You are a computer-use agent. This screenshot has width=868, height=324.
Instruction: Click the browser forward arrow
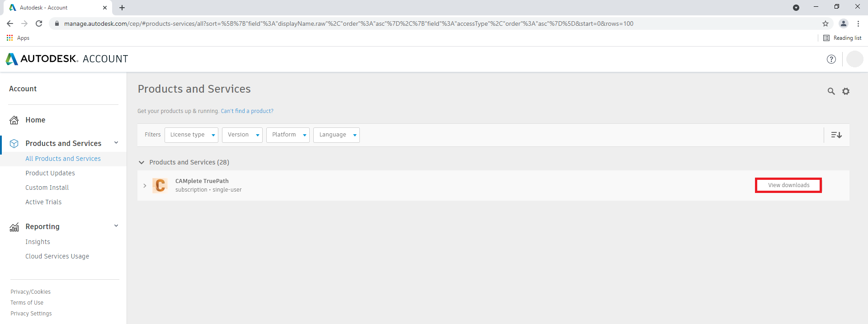24,23
